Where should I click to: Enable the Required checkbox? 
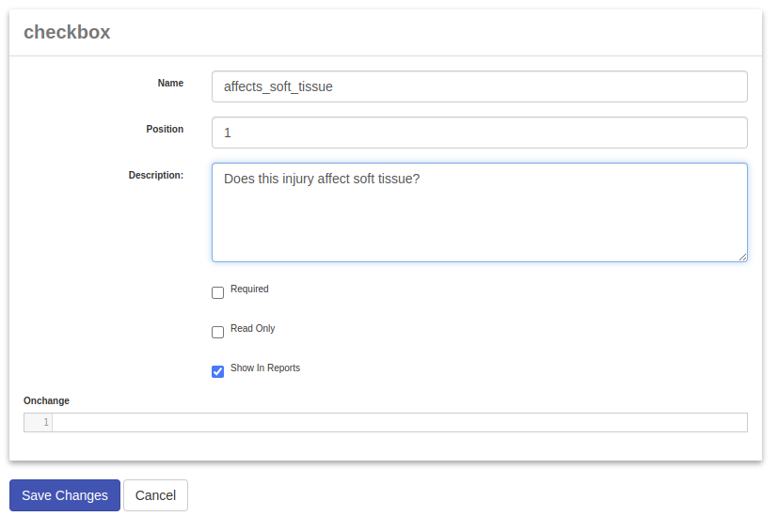pyautogui.click(x=218, y=292)
